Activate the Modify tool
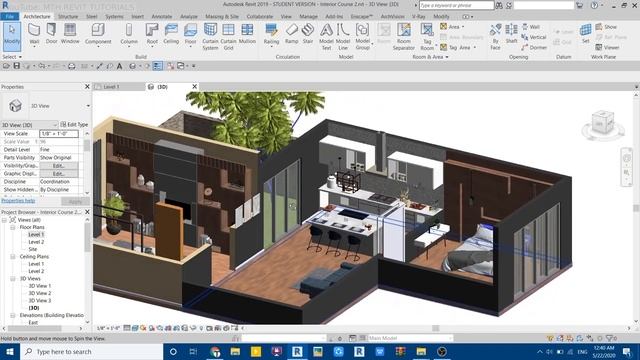 click(12, 36)
